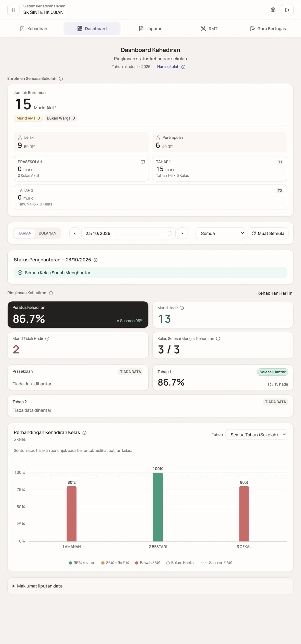Click the Lelaki person icon
This screenshot has width=301, height=644.
pos(20,138)
